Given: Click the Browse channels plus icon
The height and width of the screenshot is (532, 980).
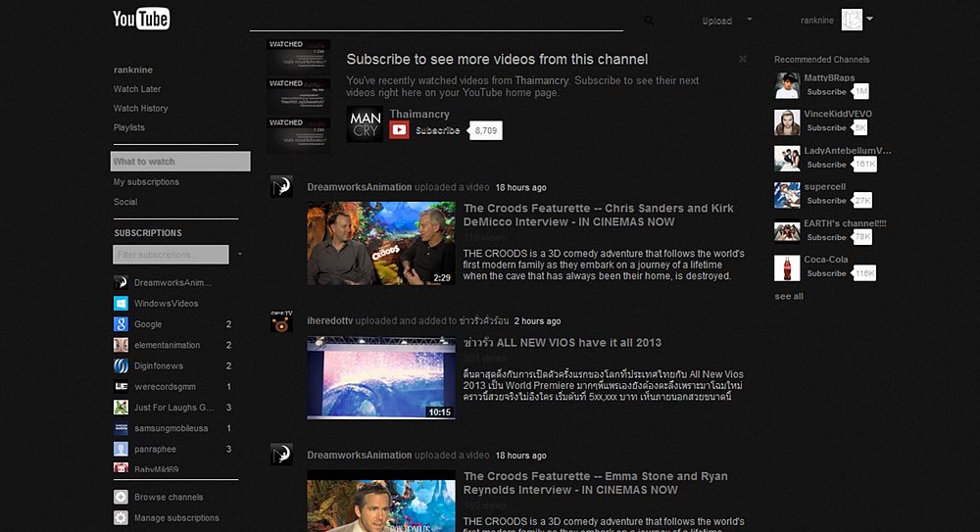Looking at the screenshot, I should pyautogui.click(x=121, y=497).
